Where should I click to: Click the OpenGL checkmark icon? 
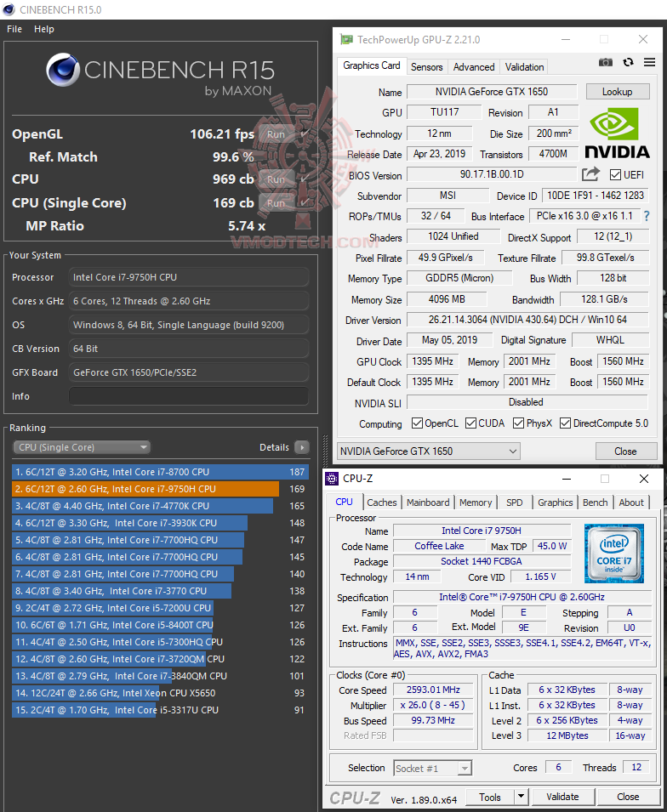click(305, 134)
